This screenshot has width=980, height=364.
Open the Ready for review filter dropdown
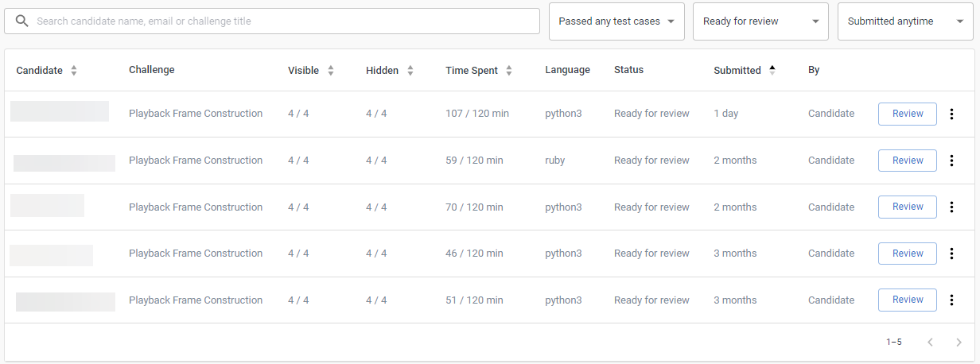760,21
